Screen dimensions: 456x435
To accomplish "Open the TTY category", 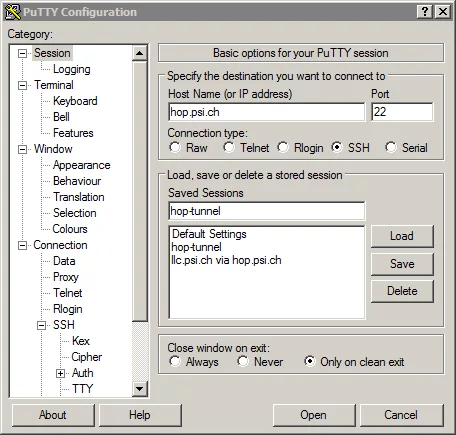I will click(x=83, y=389).
